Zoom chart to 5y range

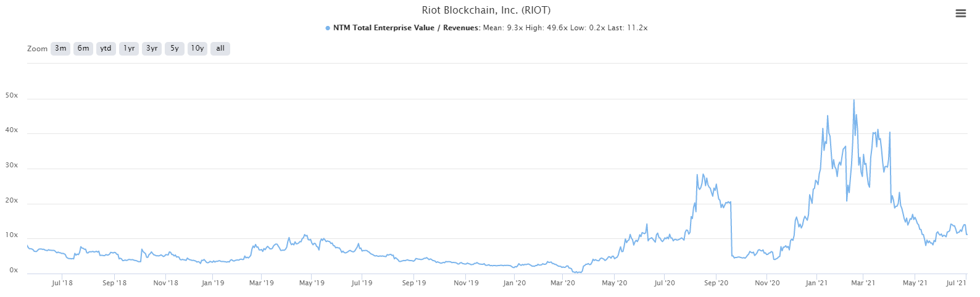click(x=175, y=49)
